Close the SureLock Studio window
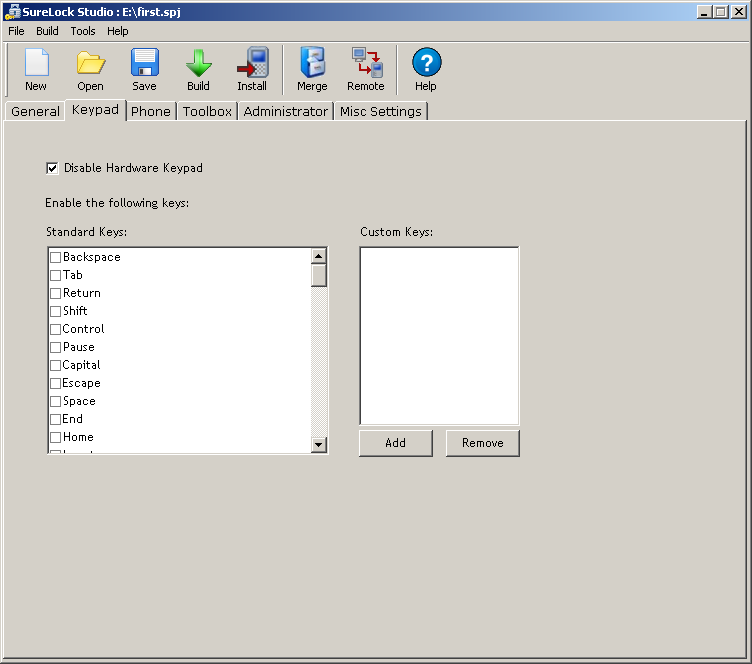This screenshot has width=752, height=664. (739, 12)
